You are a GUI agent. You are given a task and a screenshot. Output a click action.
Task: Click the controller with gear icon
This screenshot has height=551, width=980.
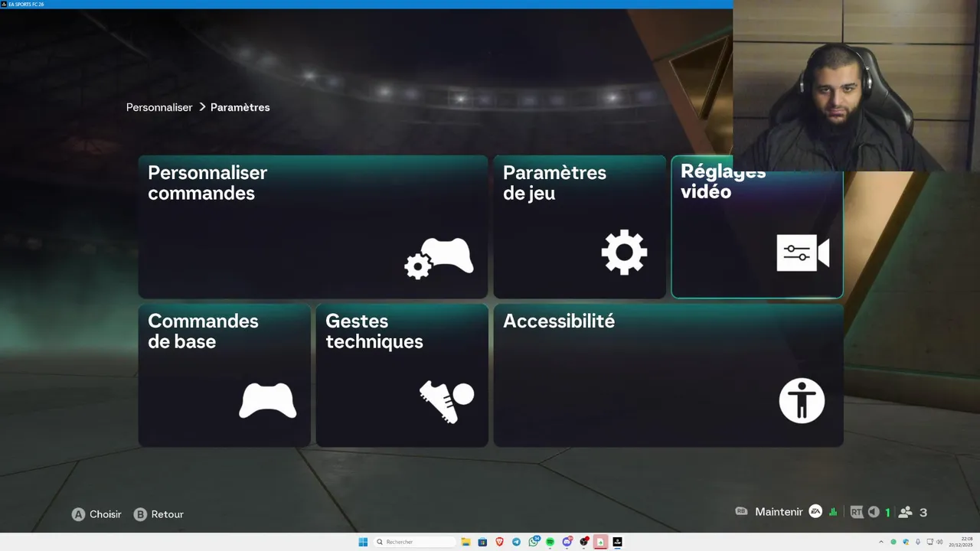439,258
